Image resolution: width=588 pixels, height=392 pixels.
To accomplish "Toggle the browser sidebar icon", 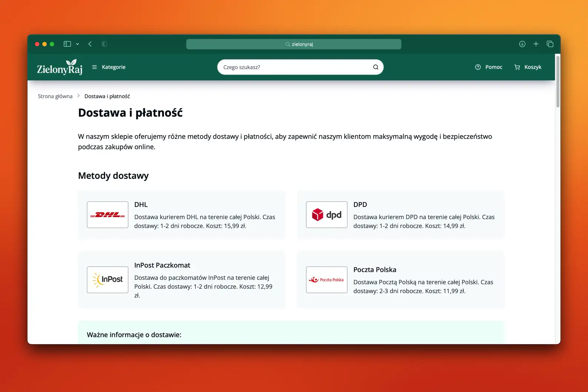I will pyautogui.click(x=67, y=44).
